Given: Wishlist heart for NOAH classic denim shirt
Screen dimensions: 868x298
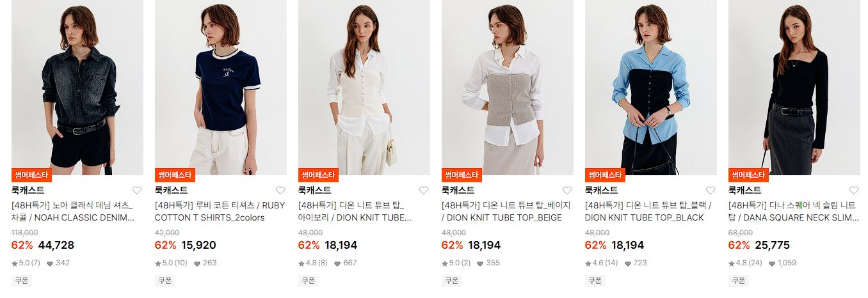Looking at the screenshot, I should point(137,191).
